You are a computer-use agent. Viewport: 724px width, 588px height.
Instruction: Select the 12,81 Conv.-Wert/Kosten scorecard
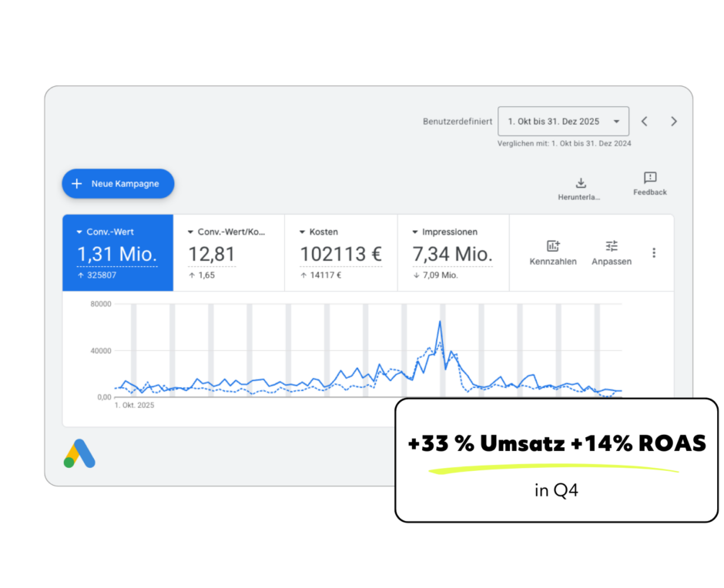[x=229, y=254]
